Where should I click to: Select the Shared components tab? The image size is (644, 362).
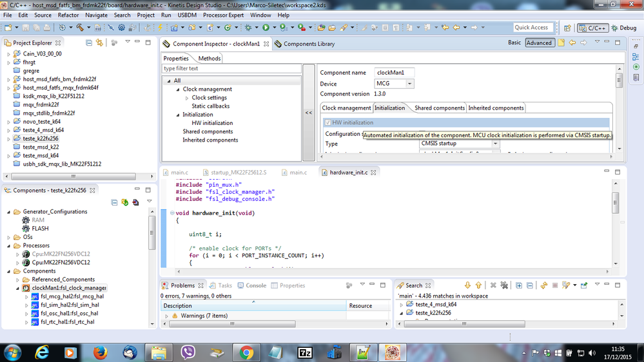tap(440, 108)
